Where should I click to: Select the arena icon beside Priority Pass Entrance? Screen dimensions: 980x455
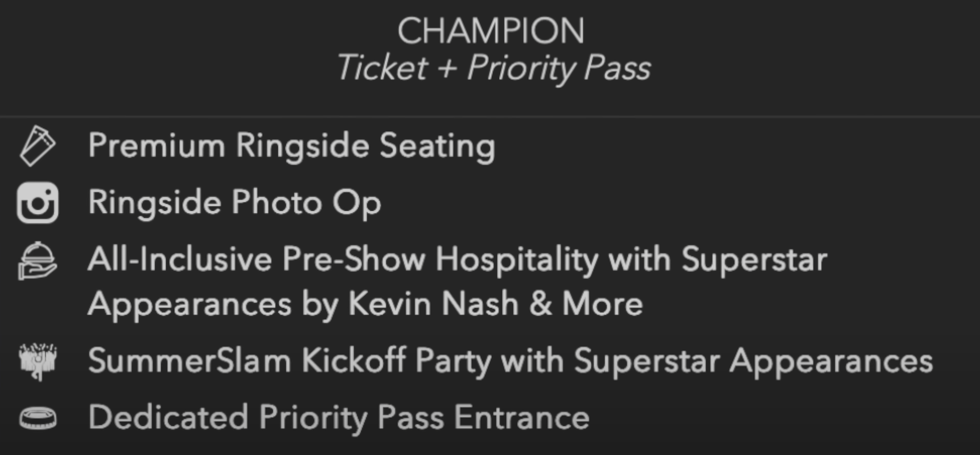click(x=37, y=417)
